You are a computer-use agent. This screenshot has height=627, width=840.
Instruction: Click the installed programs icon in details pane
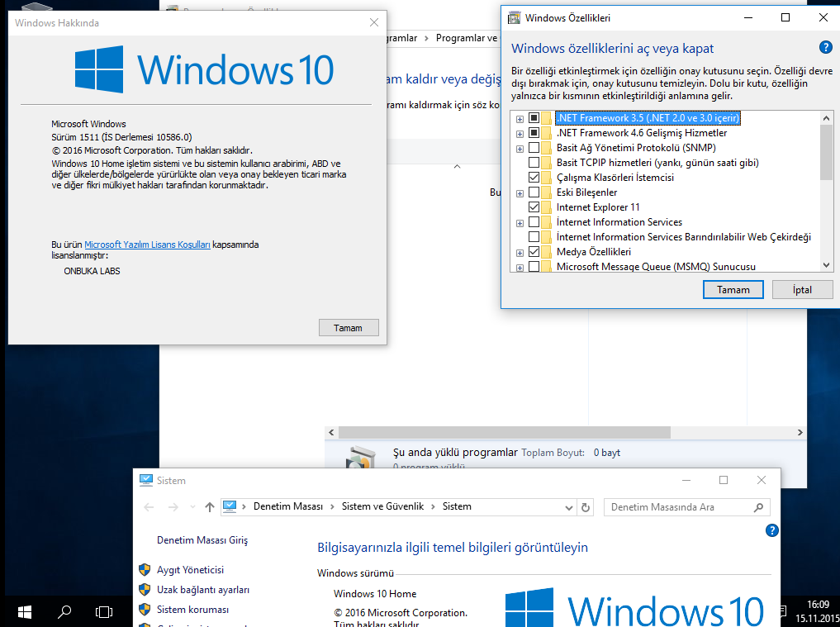coord(361,458)
